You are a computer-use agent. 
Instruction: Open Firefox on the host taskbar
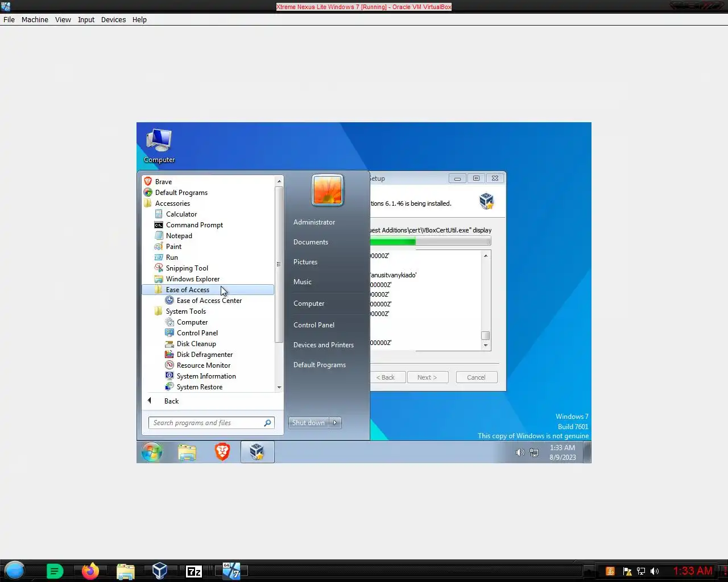coord(90,571)
